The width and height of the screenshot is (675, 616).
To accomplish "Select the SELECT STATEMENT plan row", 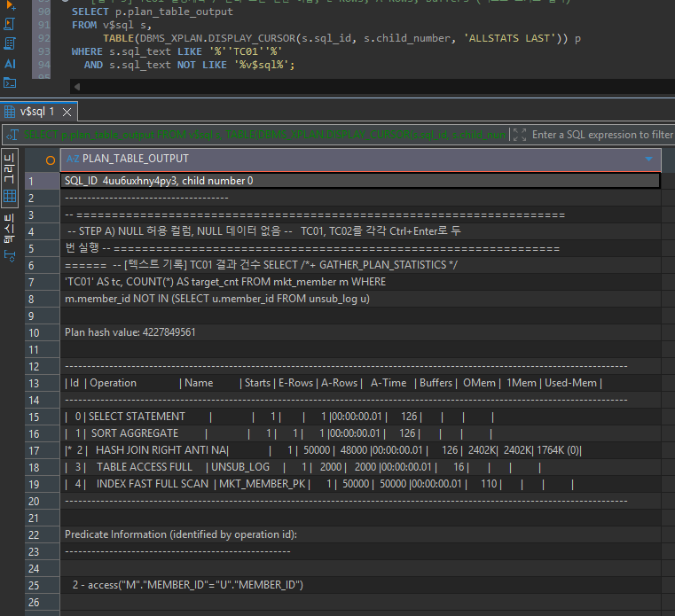I will click(361, 417).
